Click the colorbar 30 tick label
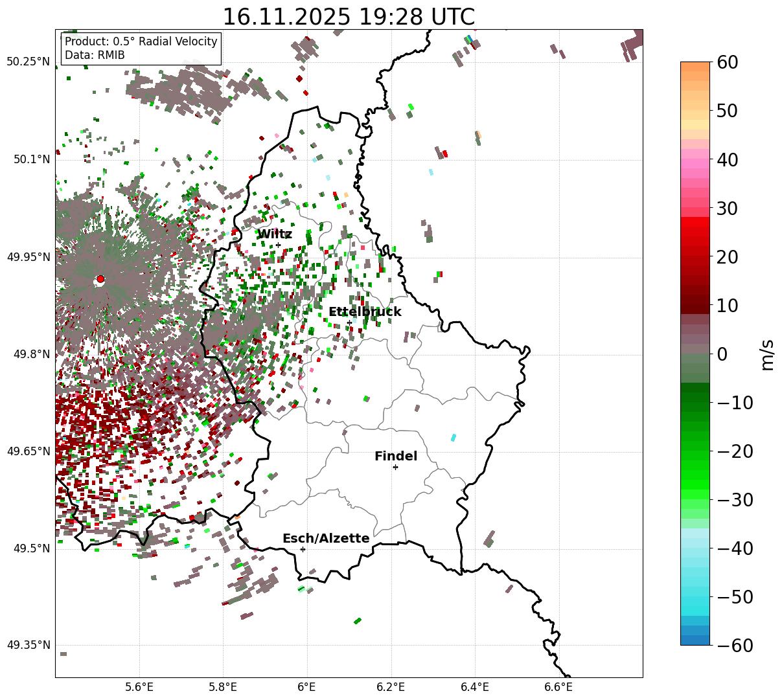Image resolution: width=782 pixels, height=700 pixels. click(x=726, y=208)
